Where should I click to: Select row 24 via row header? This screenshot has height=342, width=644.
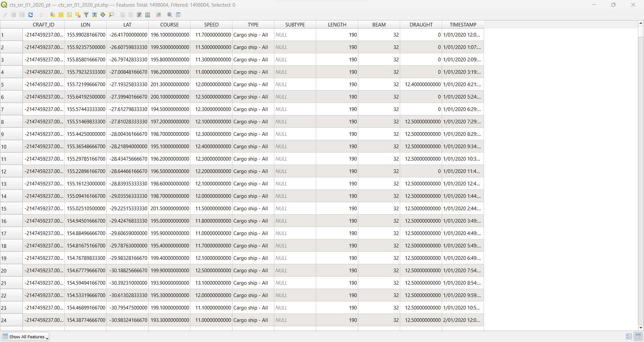tap(11, 320)
